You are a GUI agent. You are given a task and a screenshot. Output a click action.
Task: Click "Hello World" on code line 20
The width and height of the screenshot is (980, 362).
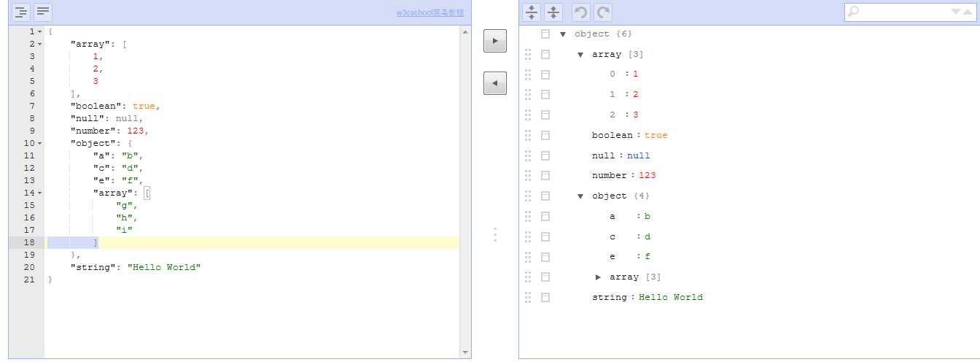click(x=164, y=267)
